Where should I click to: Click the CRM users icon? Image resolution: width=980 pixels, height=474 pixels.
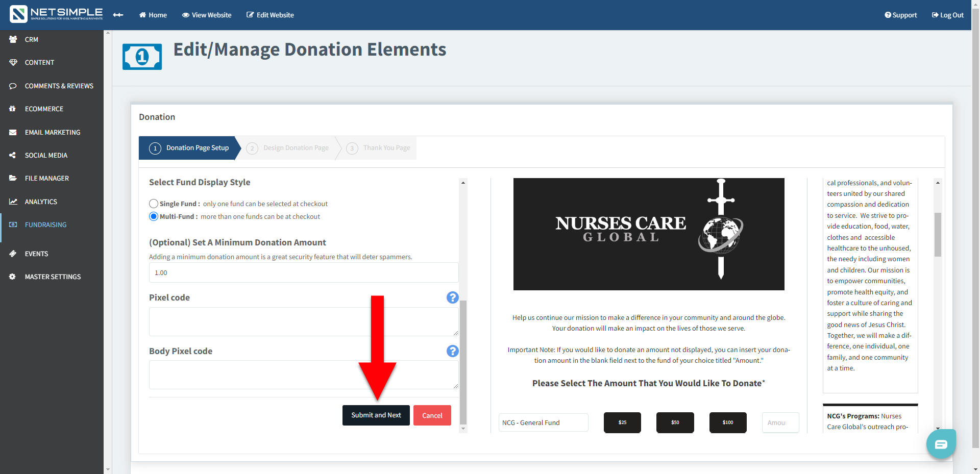(x=13, y=39)
